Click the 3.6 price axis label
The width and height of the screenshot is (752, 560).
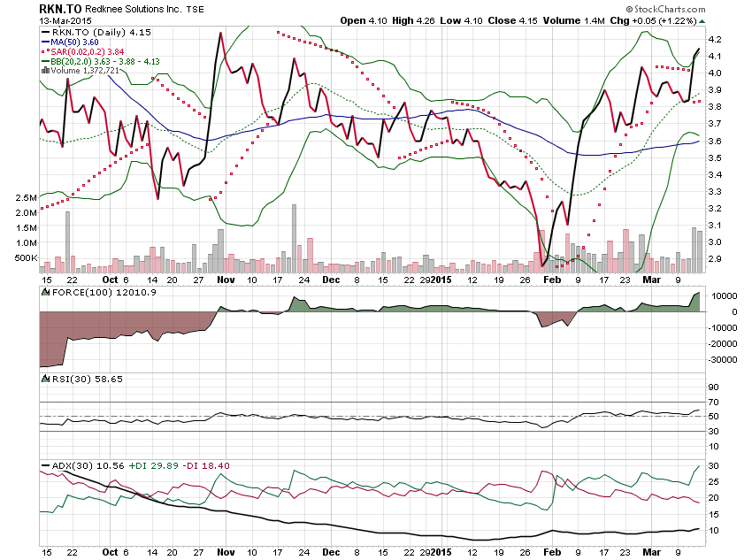tap(715, 141)
